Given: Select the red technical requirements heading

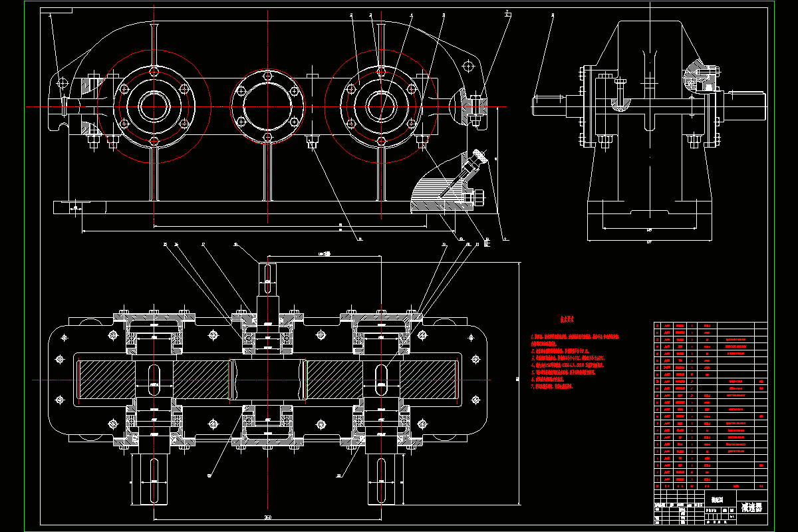Looking at the screenshot, I should [567, 319].
